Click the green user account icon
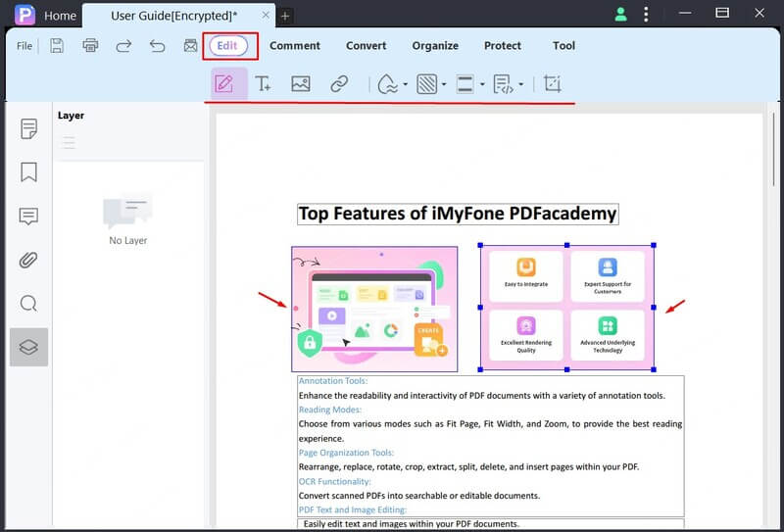 pos(621,14)
